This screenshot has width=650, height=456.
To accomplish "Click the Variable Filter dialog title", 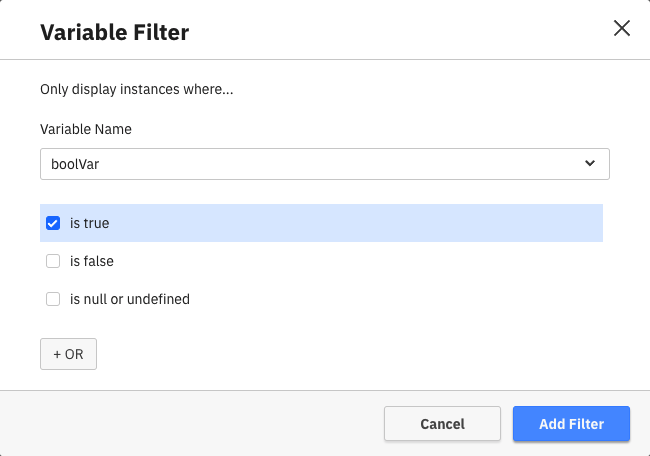I will pos(114,32).
